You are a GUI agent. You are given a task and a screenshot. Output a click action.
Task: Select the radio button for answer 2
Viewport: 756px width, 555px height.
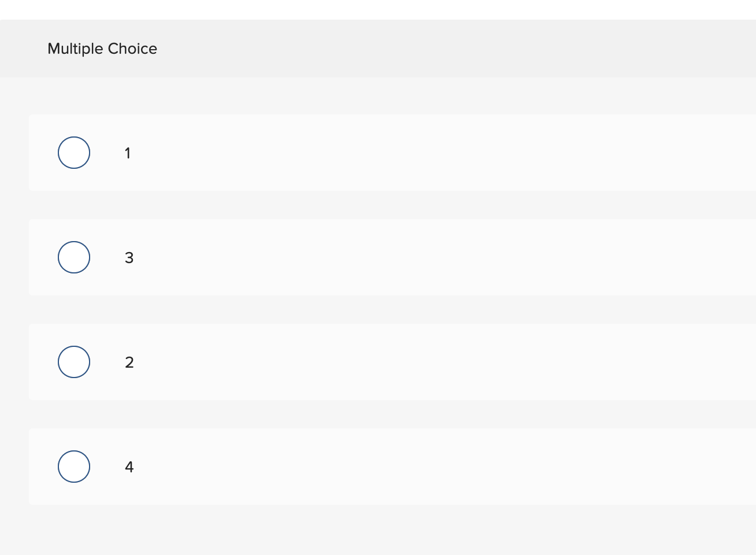pos(74,362)
